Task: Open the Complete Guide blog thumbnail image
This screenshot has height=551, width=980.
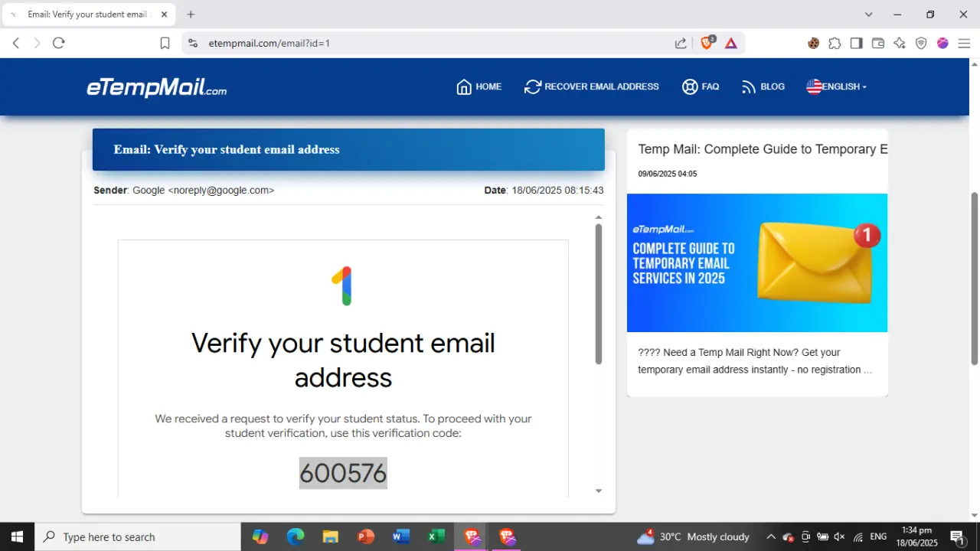Action: pos(757,262)
